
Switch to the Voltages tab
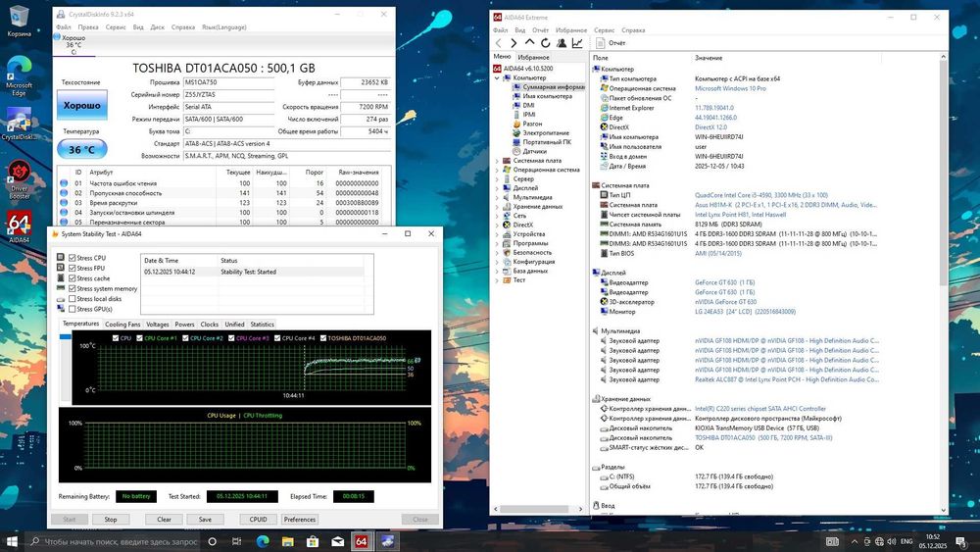point(158,325)
